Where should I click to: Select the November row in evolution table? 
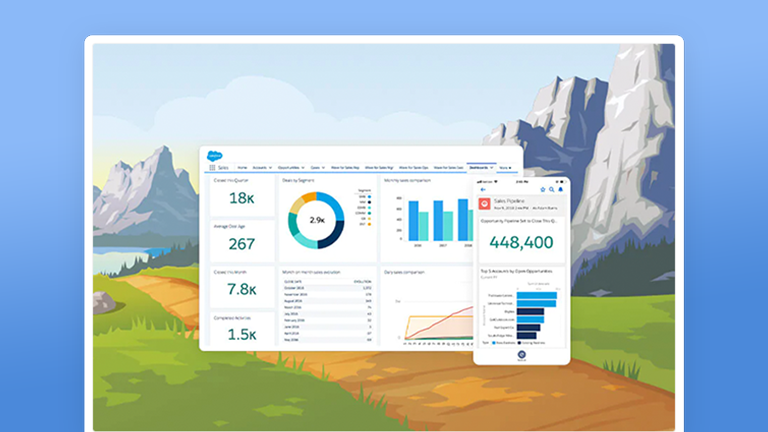[x=327, y=294]
